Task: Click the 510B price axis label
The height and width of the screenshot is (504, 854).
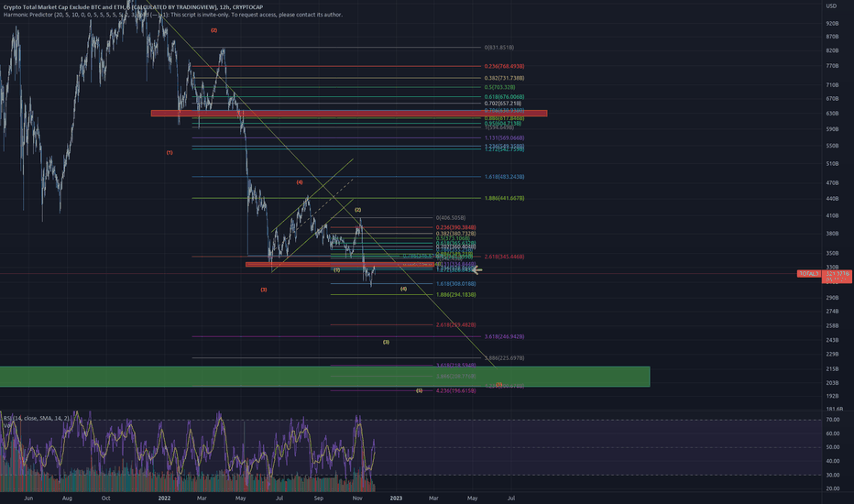Action: [832, 164]
